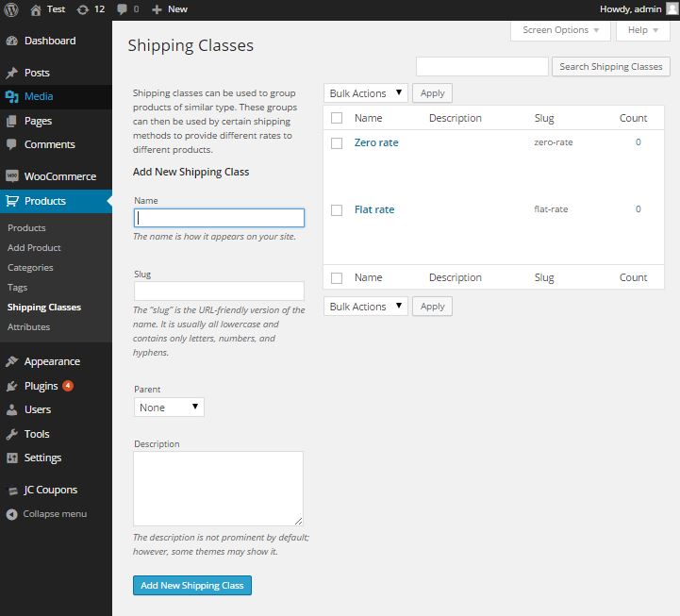Click the Tools wrench icon

[12, 434]
